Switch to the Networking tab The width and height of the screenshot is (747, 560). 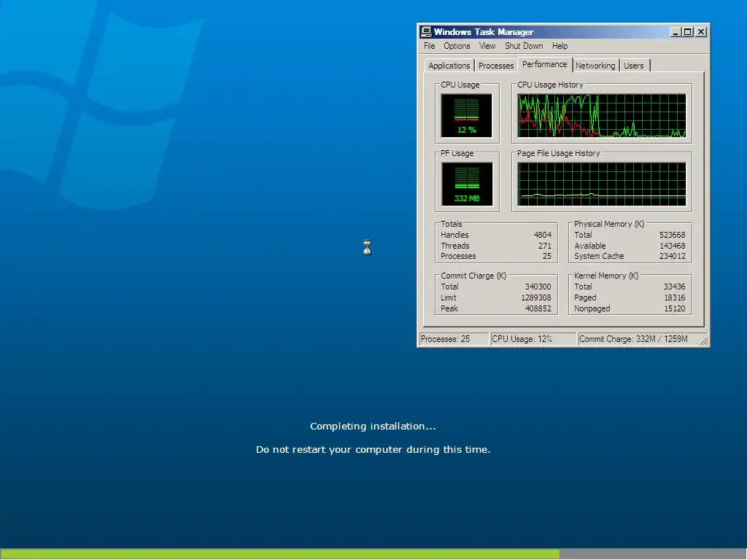tap(595, 66)
